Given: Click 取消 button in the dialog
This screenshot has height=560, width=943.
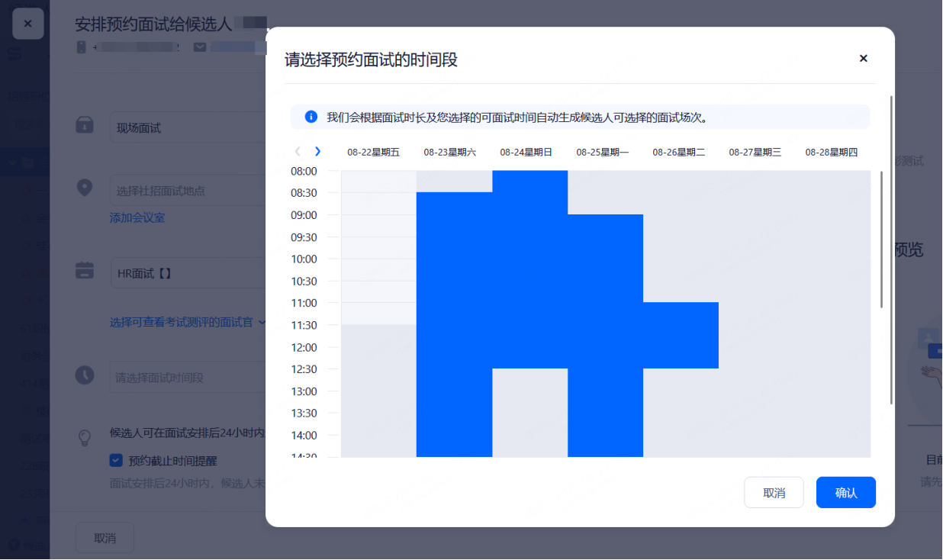Looking at the screenshot, I should click(774, 493).
